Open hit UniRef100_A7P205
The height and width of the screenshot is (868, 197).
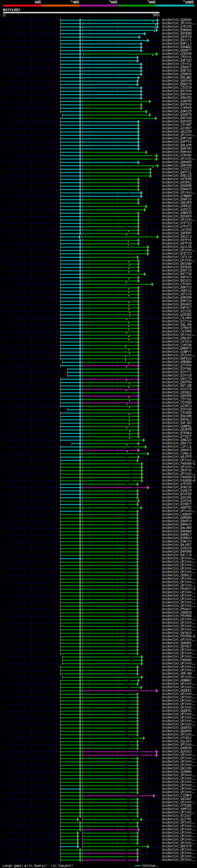click(x=177, y=26)
